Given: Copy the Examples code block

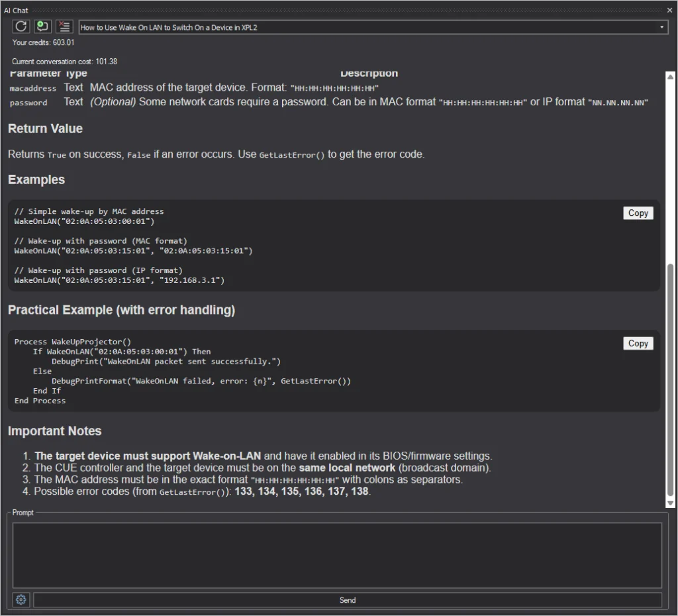Looking at the screenshot, I should click(x=638, y=213).
